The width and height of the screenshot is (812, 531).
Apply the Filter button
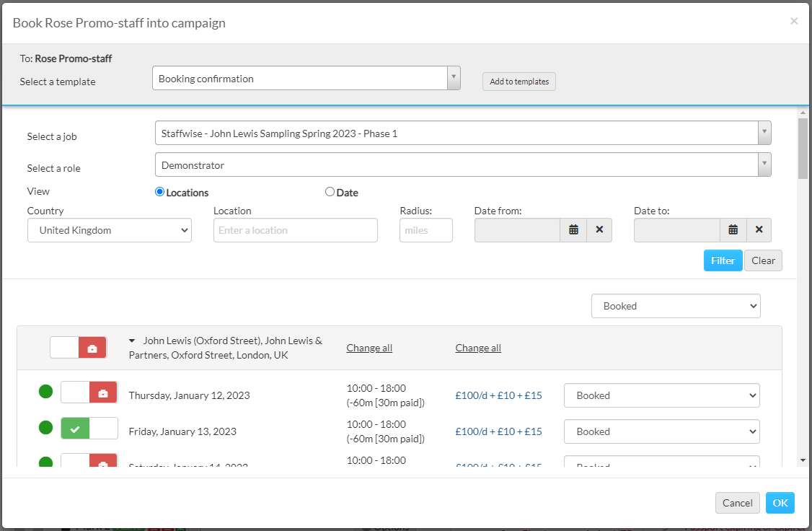(x=723, y=260)
